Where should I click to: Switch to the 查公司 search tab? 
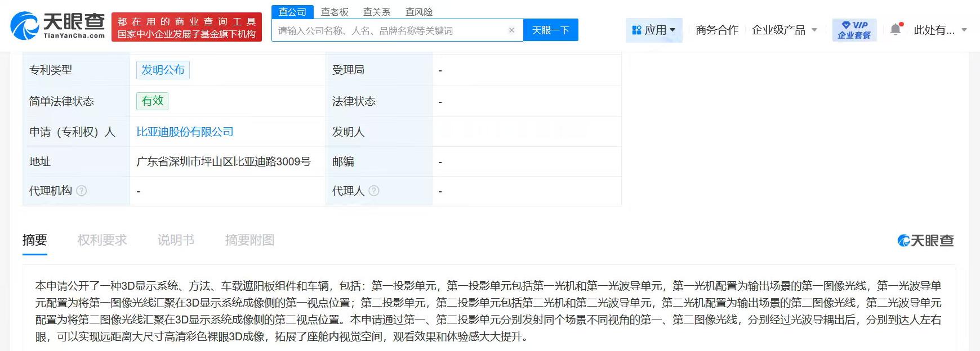292,12
